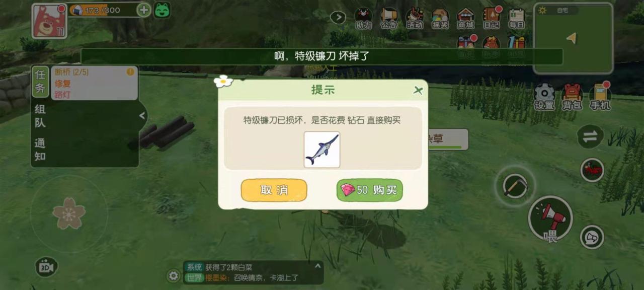Open the 日记 diary icon
The height and width of the screenshot is (290, 644).
click(491, 18)
